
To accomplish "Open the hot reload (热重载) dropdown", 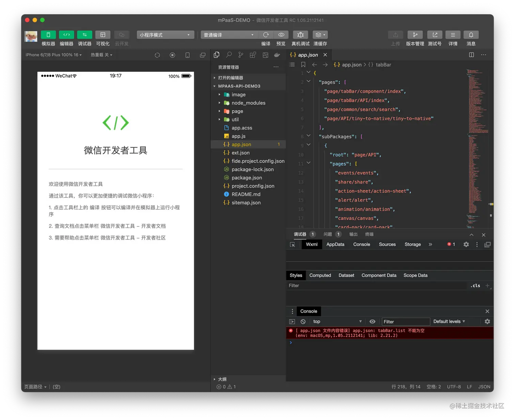I will click(101, 55).
